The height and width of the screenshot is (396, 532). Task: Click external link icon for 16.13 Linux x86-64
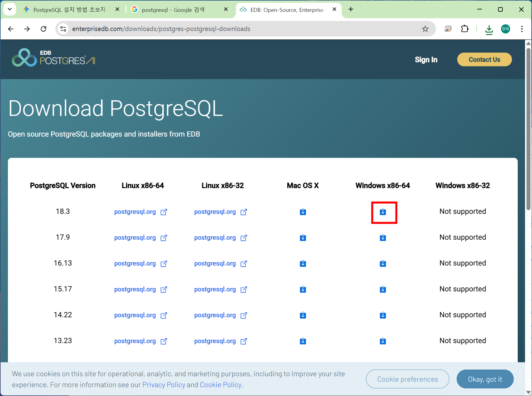164,263
